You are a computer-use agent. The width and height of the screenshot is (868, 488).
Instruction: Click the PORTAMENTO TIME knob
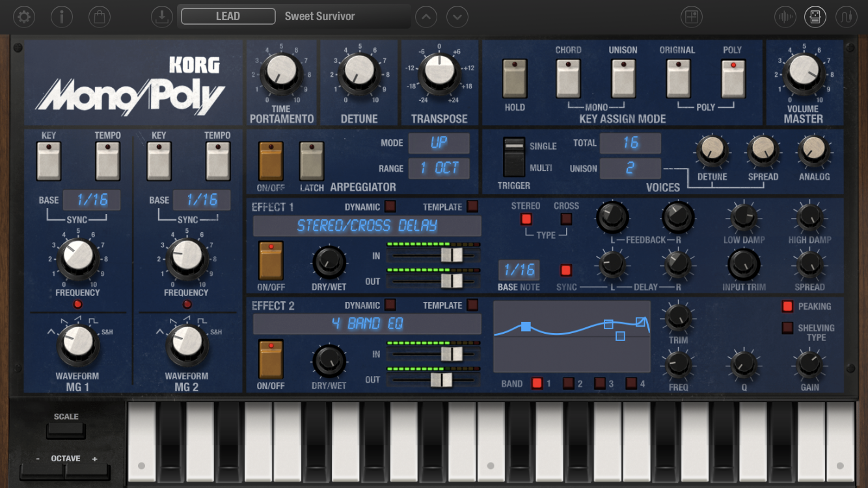282,72
